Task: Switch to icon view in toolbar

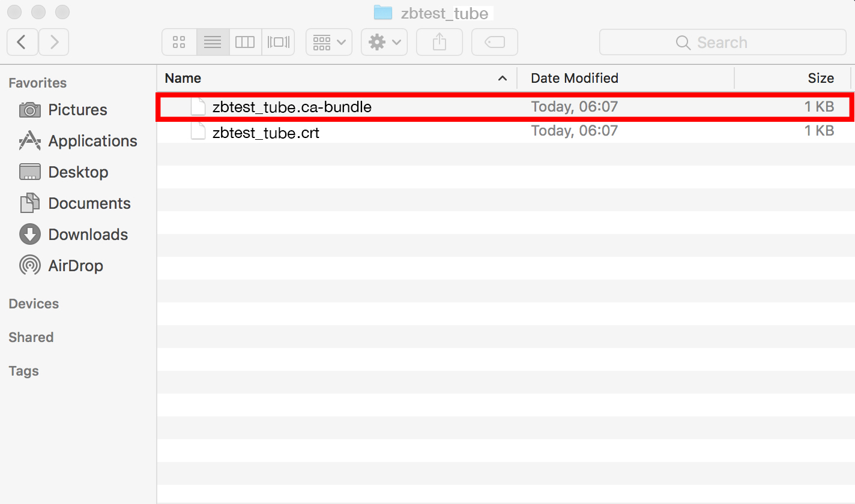Action: tap(179, 42)
